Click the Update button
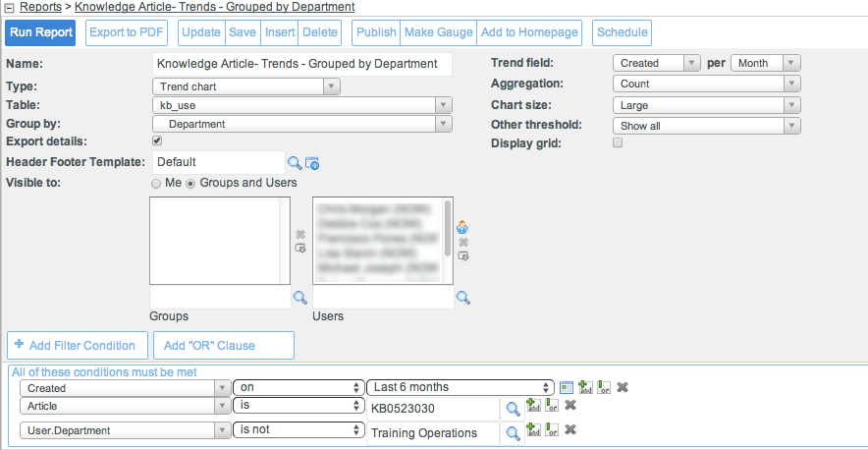868x450 pixels. 201,32
